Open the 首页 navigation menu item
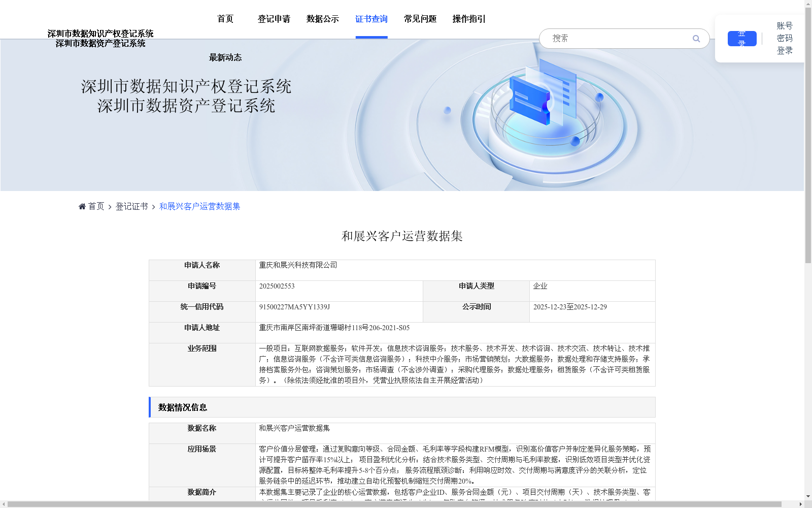 pos(225,19)
